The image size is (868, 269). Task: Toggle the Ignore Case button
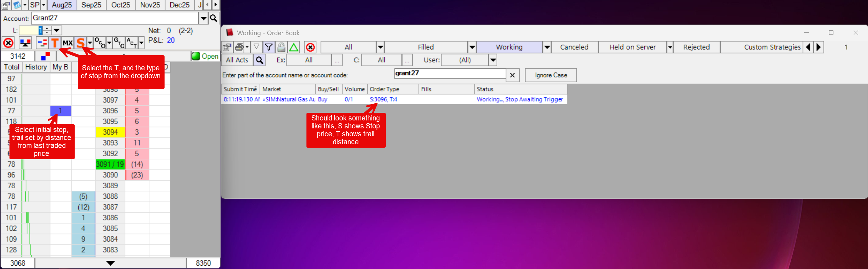pos(550,75)
